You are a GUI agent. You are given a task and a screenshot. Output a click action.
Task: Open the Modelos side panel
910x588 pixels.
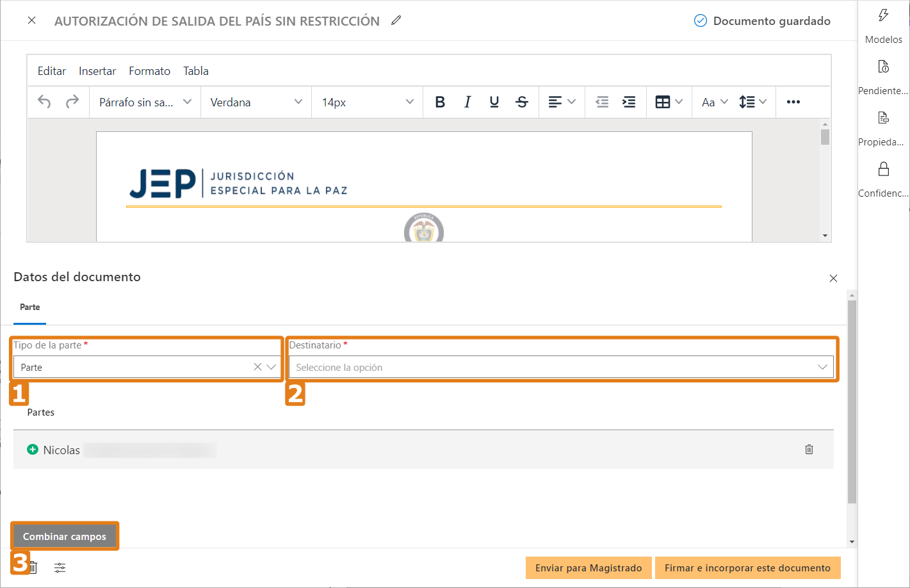point(884,26)
